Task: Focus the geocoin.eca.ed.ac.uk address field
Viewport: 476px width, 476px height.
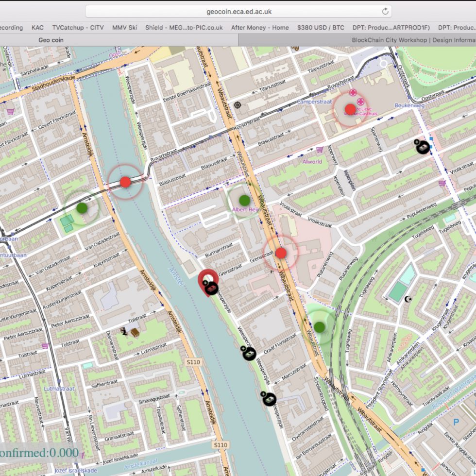Action: pyautogui.click(x=238, y=11)
